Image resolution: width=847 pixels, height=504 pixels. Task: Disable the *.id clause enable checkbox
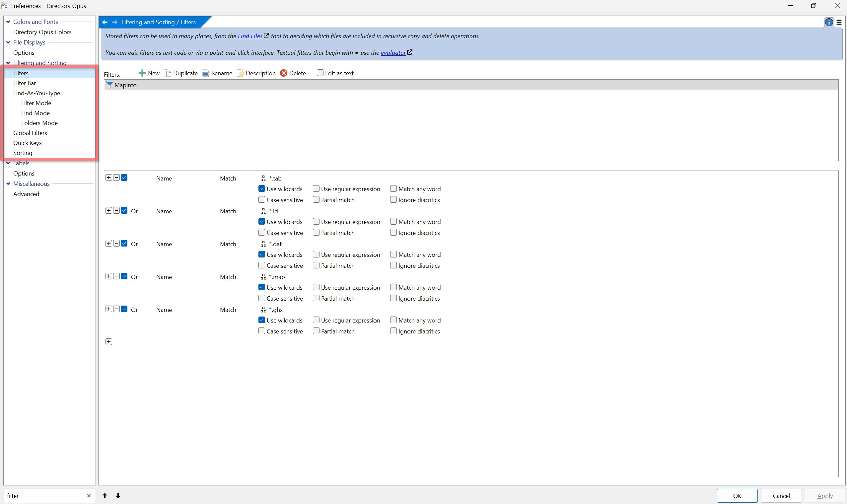point(124,211)
